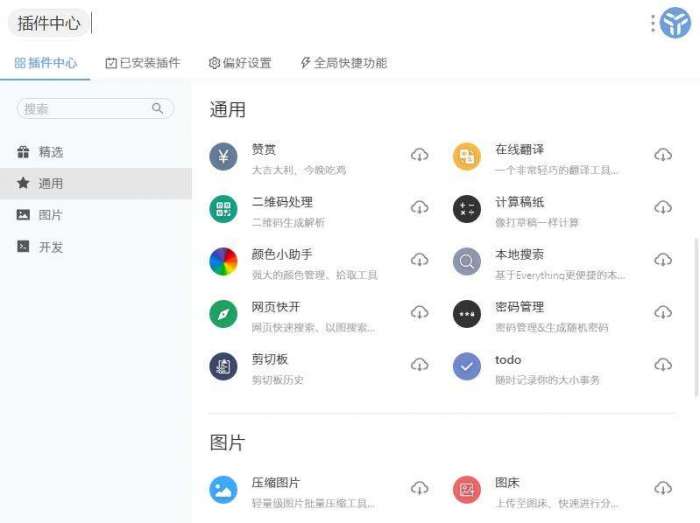Download the 在线翻译 plugin via cloud icon
Screen dimensions: 700x523
point(663,155)
